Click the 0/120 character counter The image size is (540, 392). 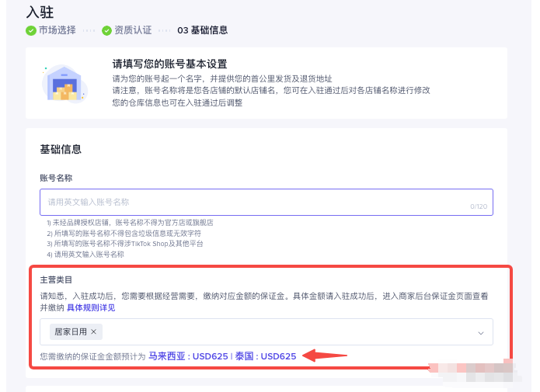[x=479, y=206]
